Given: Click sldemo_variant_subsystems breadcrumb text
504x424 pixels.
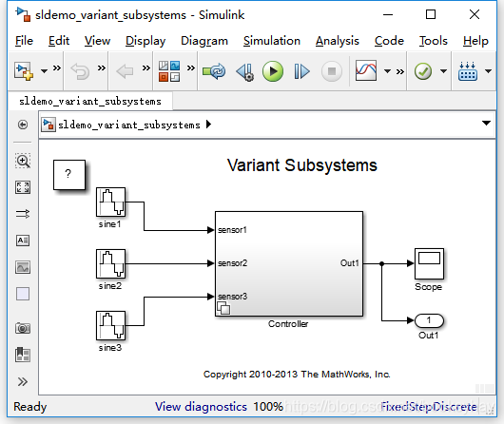Looking at the screenshot, I should (x=129, y=125).
